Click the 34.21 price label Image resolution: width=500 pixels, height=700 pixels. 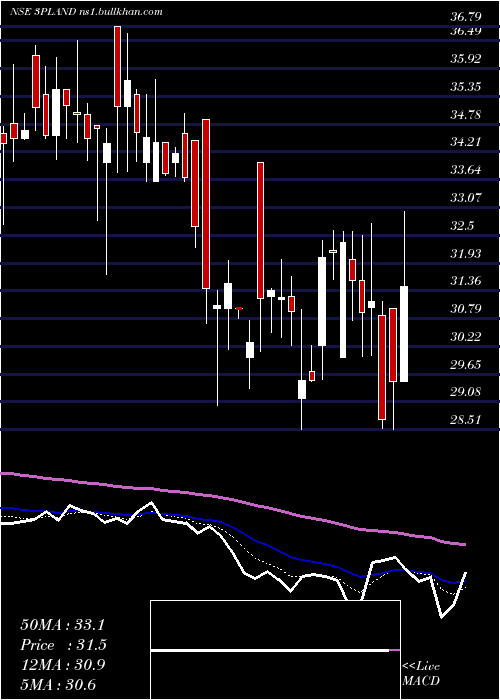(x=466, y=142)
